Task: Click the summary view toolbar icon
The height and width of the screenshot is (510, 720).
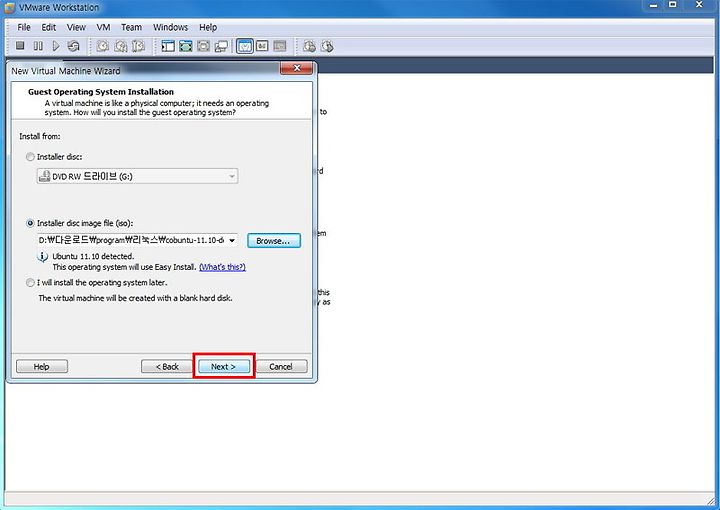Action: (262, 46)
